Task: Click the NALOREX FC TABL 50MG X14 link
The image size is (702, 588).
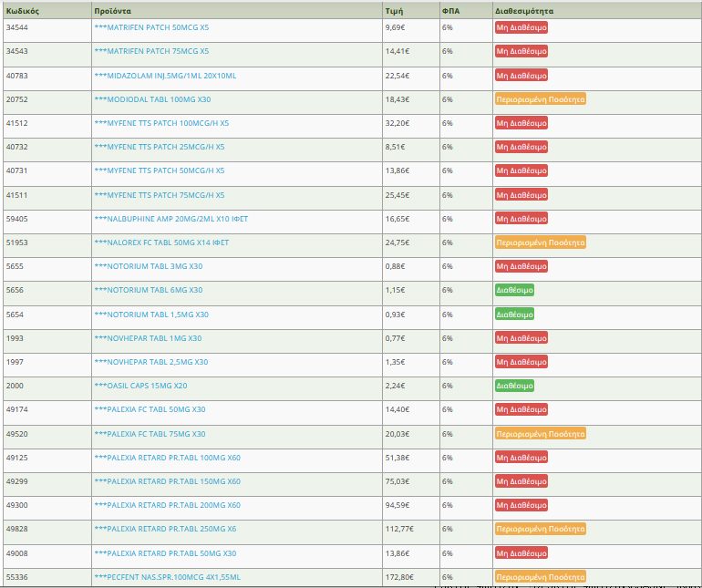Action: tap(161, 242)
